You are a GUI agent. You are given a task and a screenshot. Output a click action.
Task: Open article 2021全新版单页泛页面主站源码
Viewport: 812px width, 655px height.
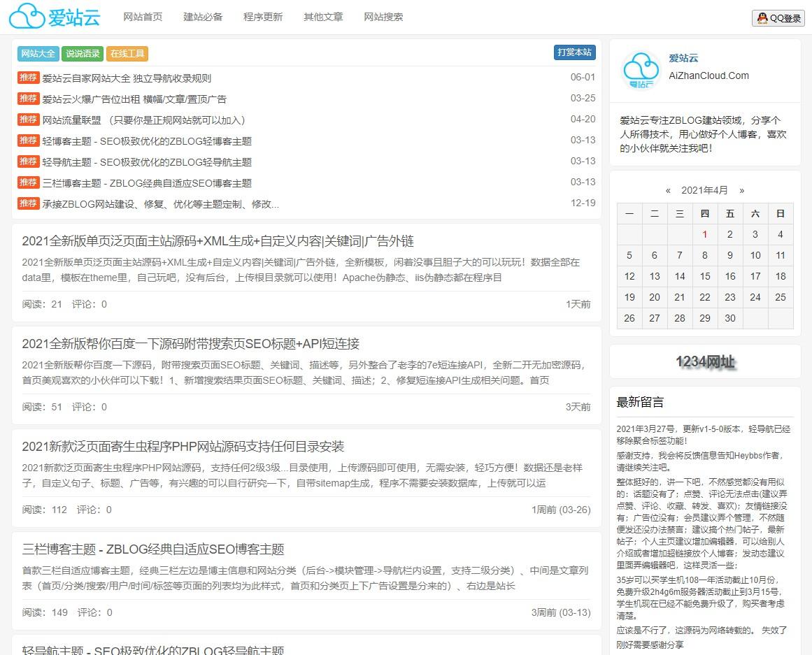[218, 241]
